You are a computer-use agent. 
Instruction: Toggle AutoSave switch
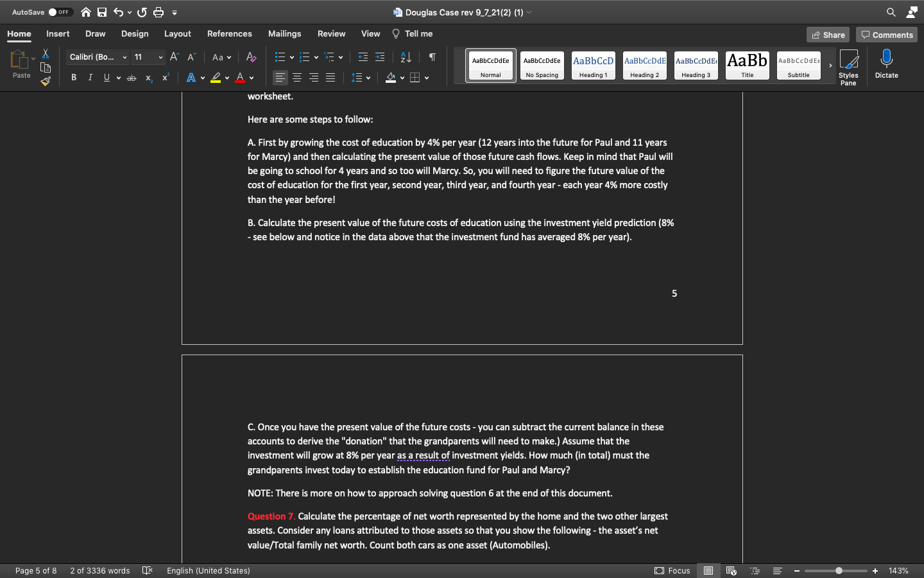pos(60,12)
